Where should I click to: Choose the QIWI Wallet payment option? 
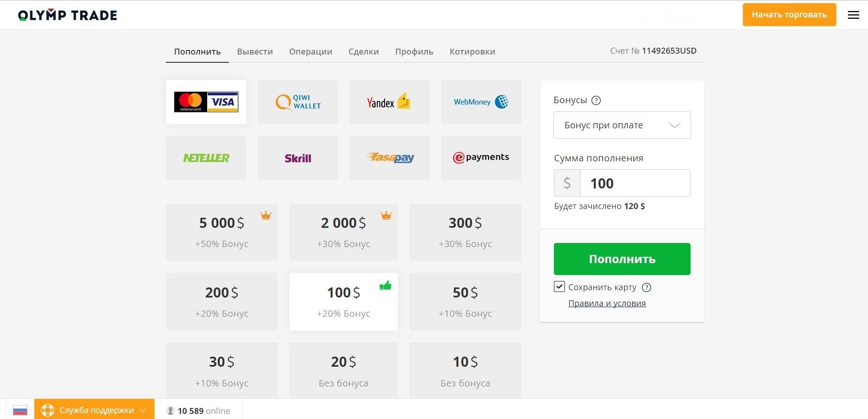tap(298, 102)
